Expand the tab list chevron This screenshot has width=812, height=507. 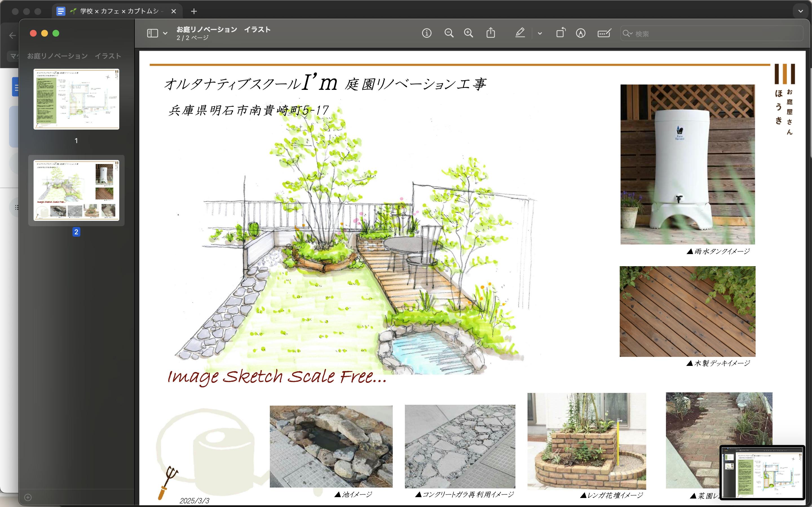(801, 11)
